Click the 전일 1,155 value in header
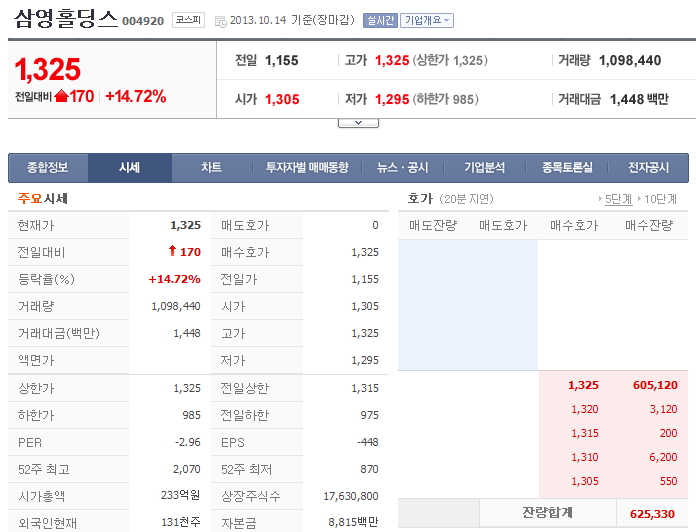Image resolution: width=696 pixels, height=532 pixels. [x=281, y=60]
